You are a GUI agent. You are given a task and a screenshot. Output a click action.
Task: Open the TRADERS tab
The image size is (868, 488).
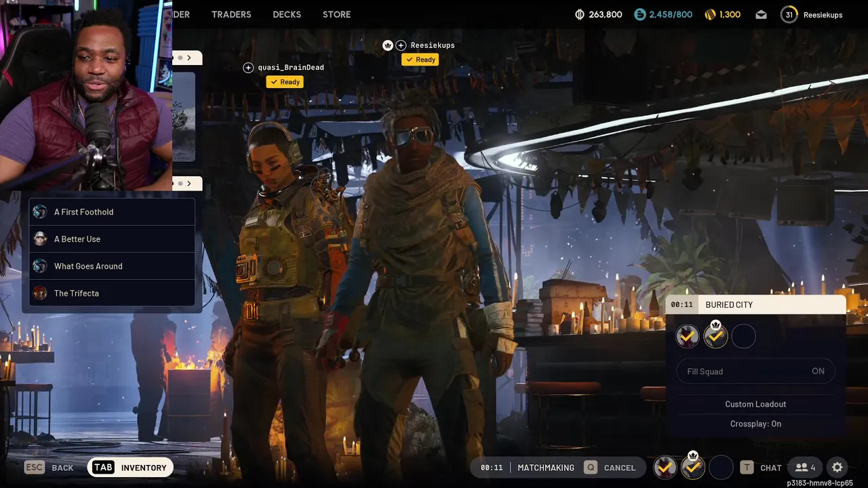click(231, 14)
